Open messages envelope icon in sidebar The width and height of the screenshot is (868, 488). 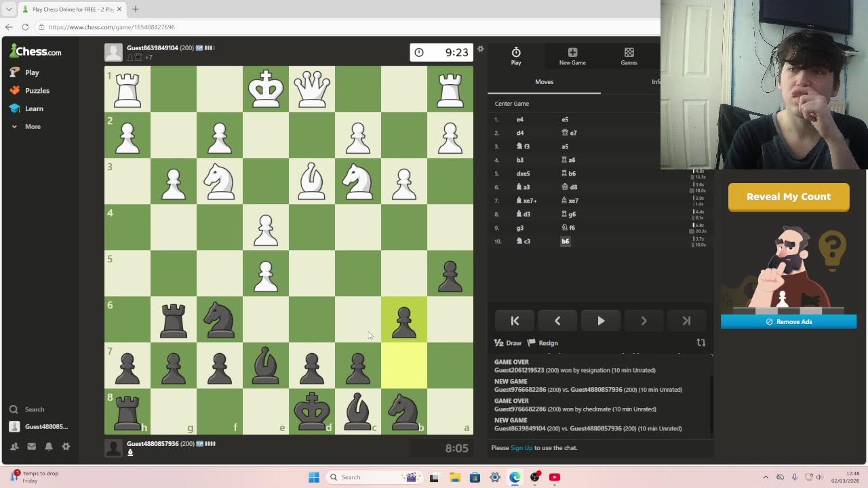[31, 446]
